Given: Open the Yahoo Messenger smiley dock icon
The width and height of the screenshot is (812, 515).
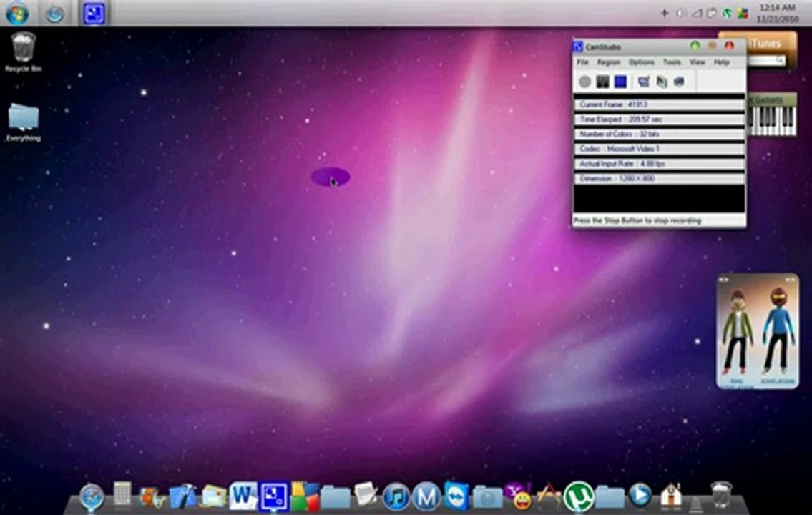Looking at the screenshot, I should pos(519,496).
